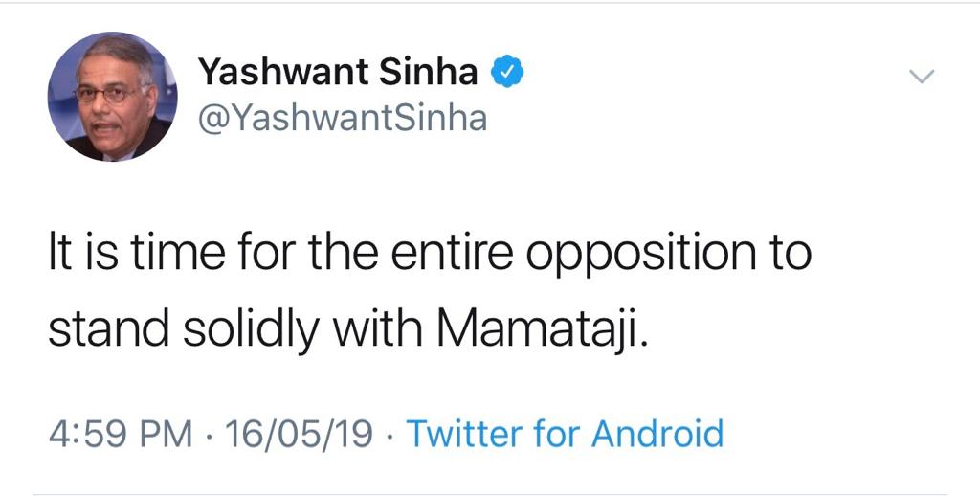The height and width of the screenshot is (496, 980).
Task: Click the @YashwantSinha handle
Action: (x=343, y=117)
